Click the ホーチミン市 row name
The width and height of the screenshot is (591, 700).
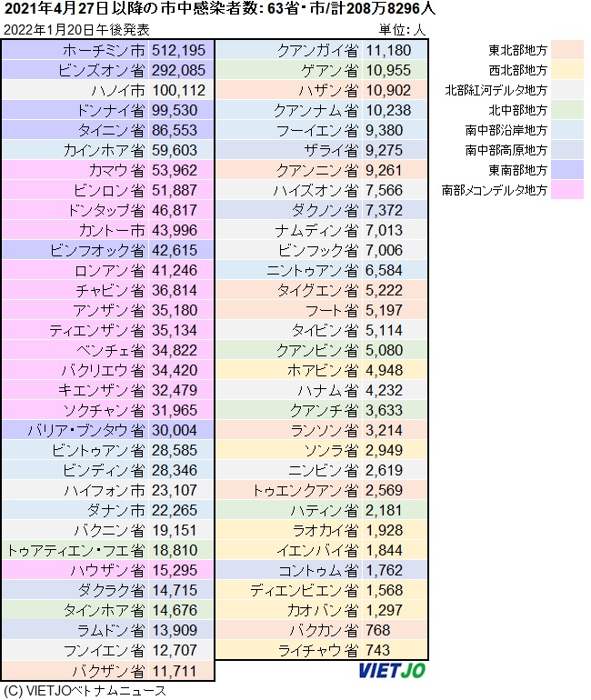[x=104, y=50]
